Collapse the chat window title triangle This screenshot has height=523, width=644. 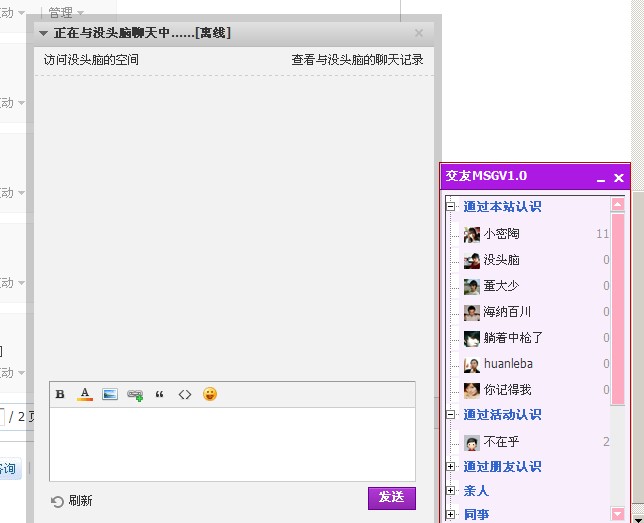pyautogui.click(x=44, y=33)
